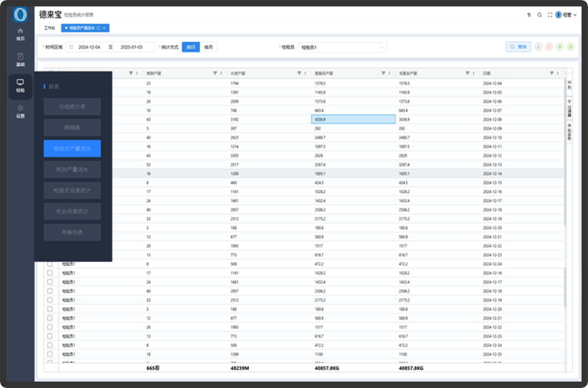Click the length cell 1794

(x=234, y=83)
